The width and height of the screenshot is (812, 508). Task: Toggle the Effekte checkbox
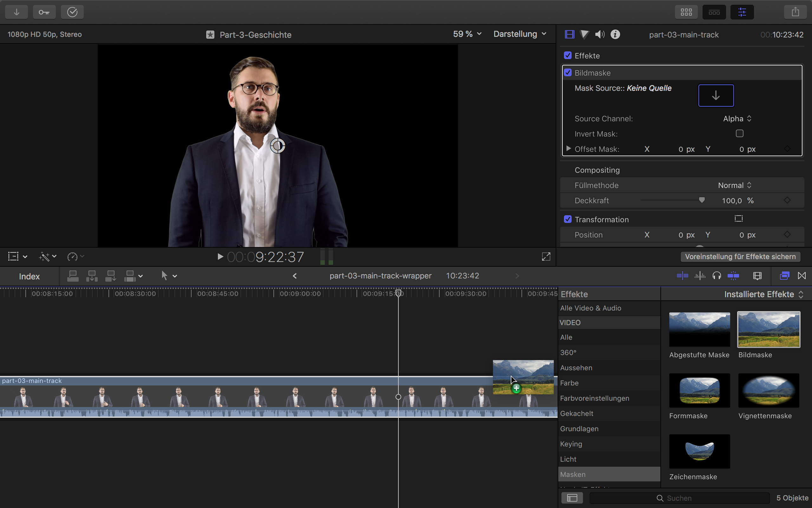click(x=568, y=56)
